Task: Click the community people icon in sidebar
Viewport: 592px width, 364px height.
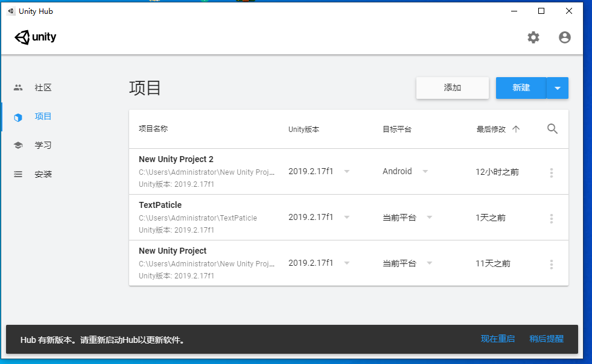Action: (x=18, y=87)
